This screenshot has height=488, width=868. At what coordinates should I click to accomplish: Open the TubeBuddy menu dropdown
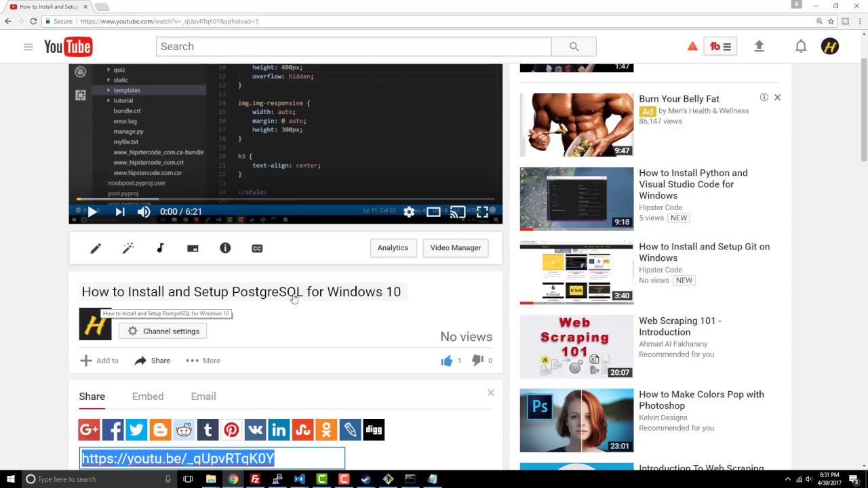pyautogui.click(x=720, y=47)
